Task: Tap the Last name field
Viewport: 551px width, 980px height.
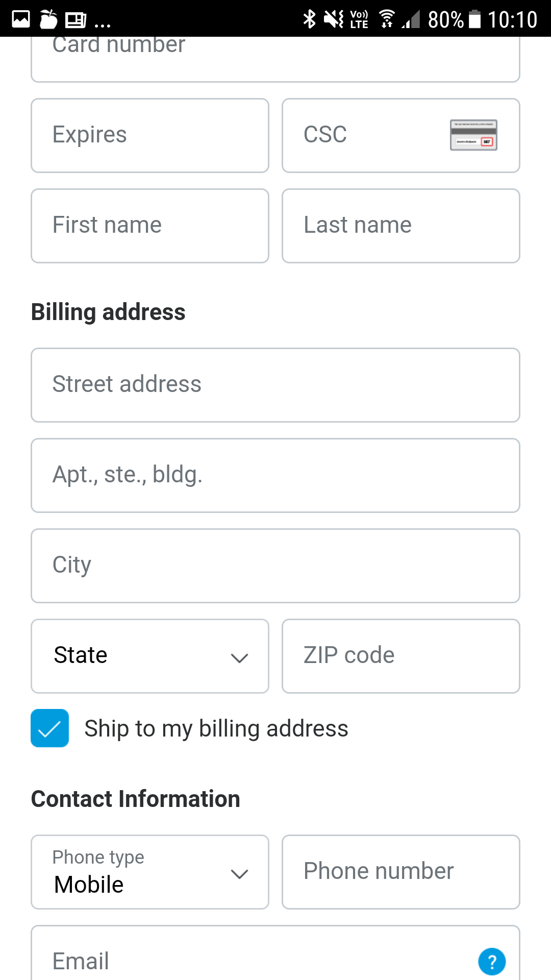Action: pyautogui.click(x=401, y=226)
